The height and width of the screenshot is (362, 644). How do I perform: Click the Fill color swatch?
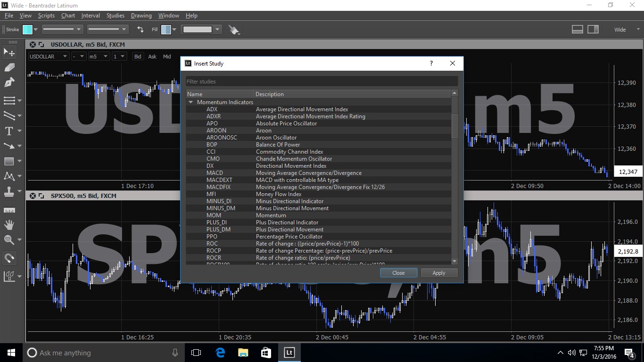click(x=166, y=29)
